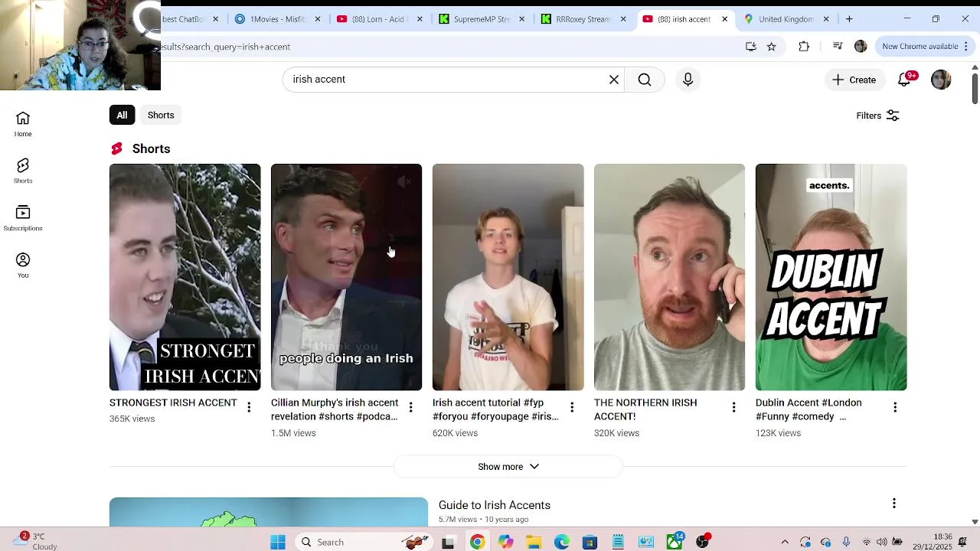The width and height of the screenshot is (980, 551).
Task: Select the Shorts filter chip
Action: 161,115
